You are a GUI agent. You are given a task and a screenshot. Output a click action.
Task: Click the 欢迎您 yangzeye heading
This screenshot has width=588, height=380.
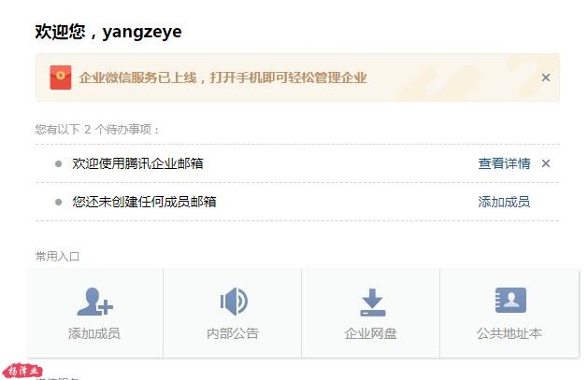pos(108,32)
